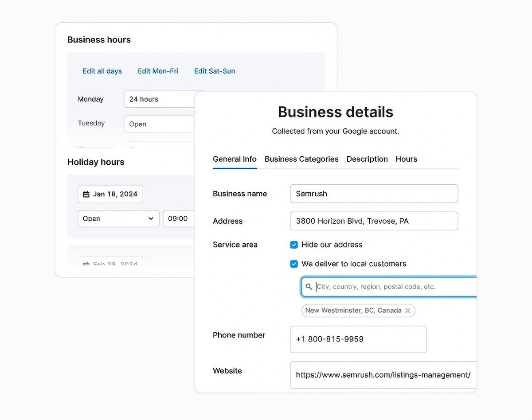
Task: Click the Business details heading
Action: click(x=336, y=112)
